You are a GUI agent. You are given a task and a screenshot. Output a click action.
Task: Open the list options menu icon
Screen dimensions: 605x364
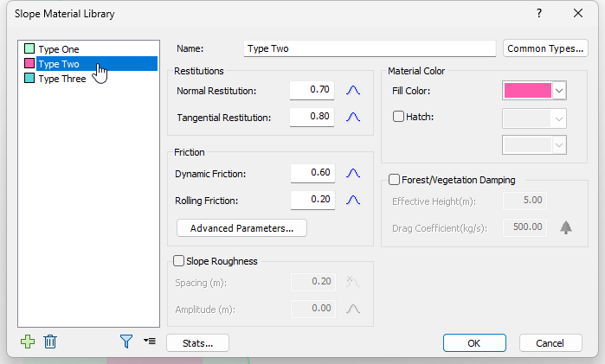pos(150,341)
